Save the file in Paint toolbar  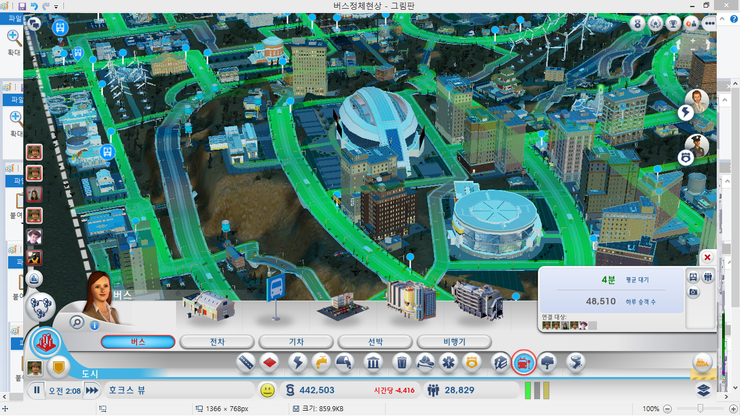coord(22,6)
